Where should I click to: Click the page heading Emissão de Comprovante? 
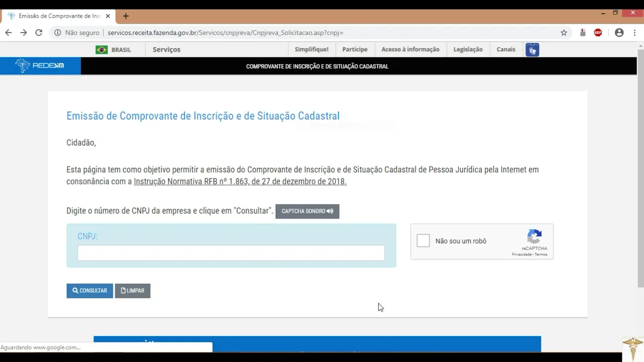pyautogui.click(x=203, y=116)
